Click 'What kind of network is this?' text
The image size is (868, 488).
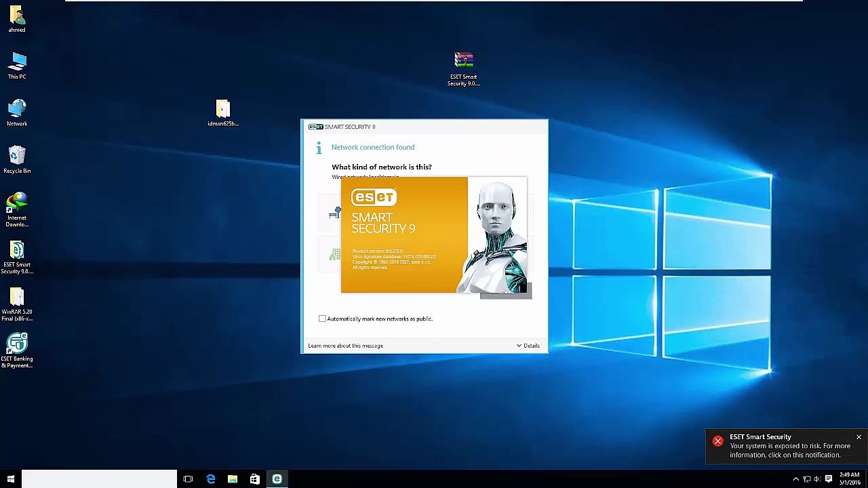pyautogui.click(x=381, y=167)
